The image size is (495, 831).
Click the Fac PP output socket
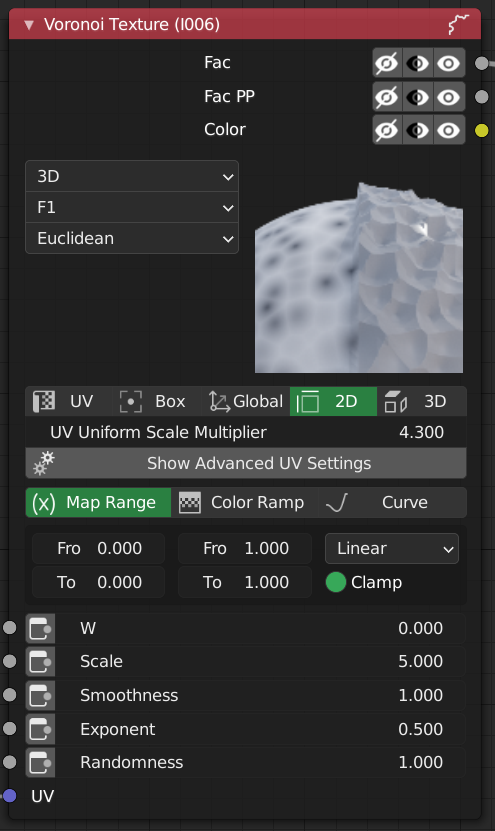tap(481, 97)
